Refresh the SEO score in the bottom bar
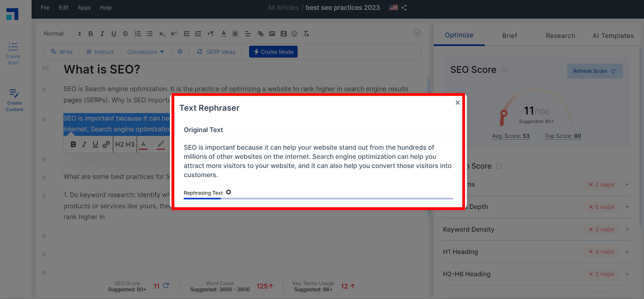This screenshot has height=299, width=644. tap(166, 286)
